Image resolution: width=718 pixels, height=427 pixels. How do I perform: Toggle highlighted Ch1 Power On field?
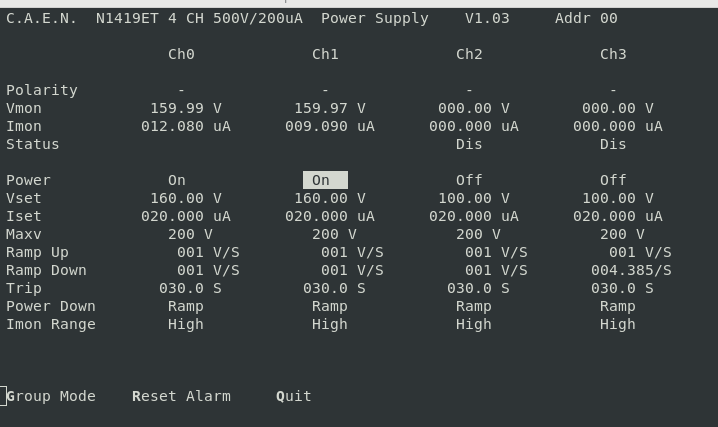tap(325, 180)
